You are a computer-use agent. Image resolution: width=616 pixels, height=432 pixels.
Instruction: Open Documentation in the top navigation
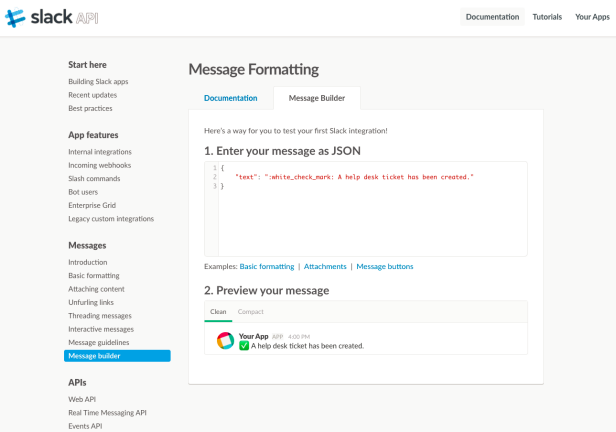(492, 17)
